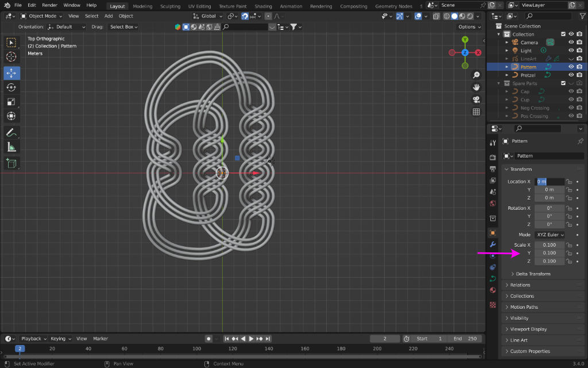Viewport: 588px width, 368px height.
Task: Expand the Delta Transform section
Action: point(532,274)
